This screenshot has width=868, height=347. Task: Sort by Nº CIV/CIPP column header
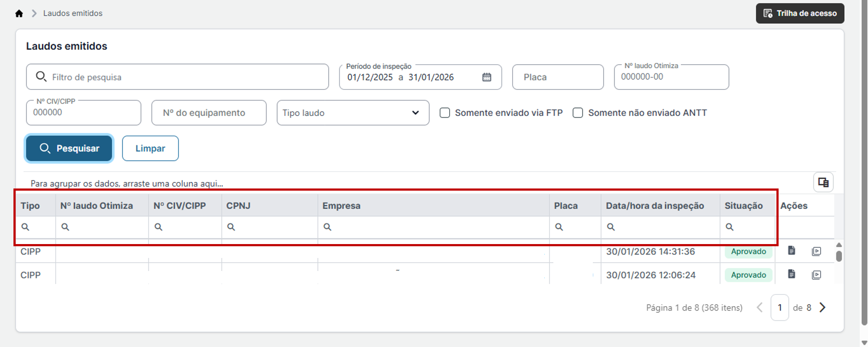coord(185,205)
